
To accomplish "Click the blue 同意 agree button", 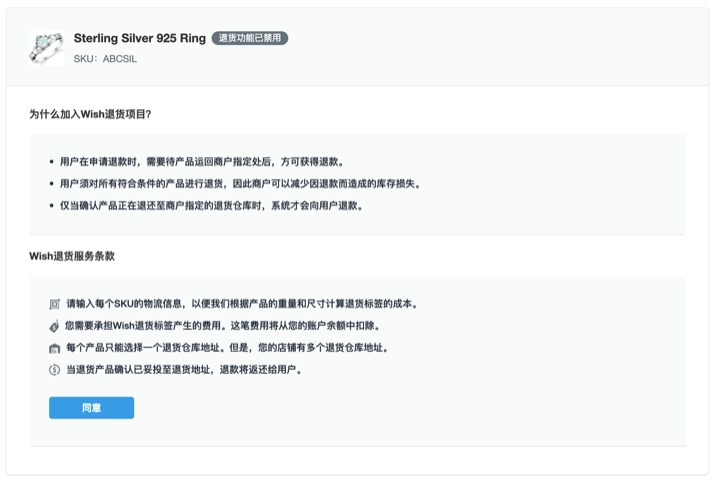I will (91, 407).
